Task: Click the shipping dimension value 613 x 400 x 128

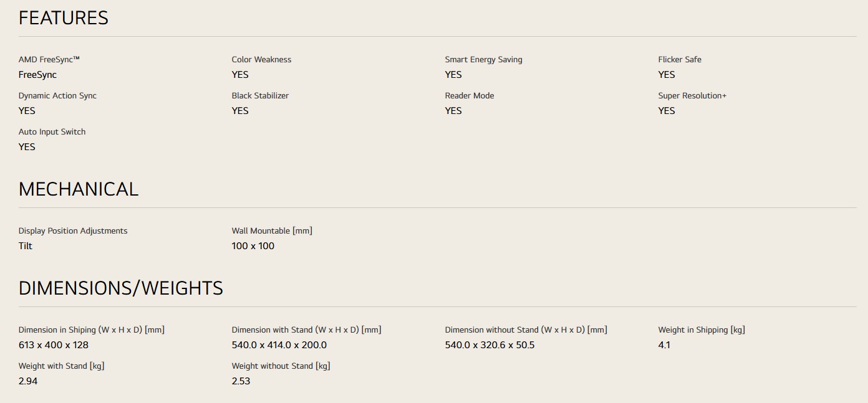Action: click(x=54, y=345)
